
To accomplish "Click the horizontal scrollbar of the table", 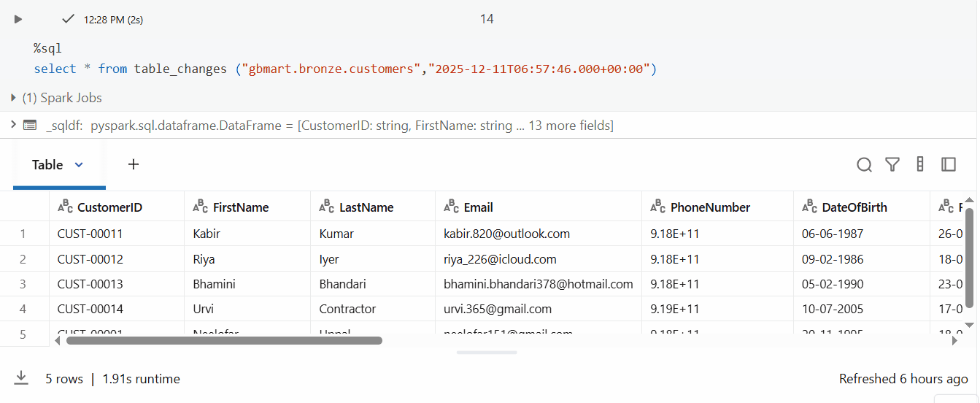I will point(224,340).
